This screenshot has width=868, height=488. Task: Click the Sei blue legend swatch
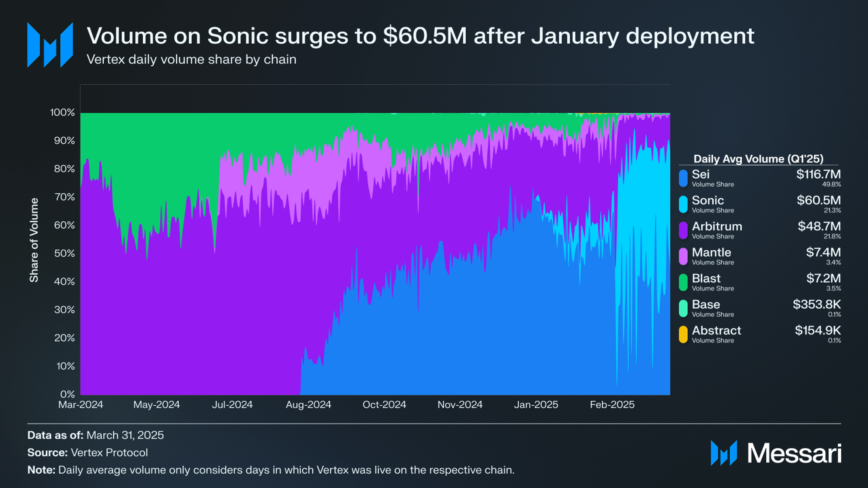coord(683,178)
